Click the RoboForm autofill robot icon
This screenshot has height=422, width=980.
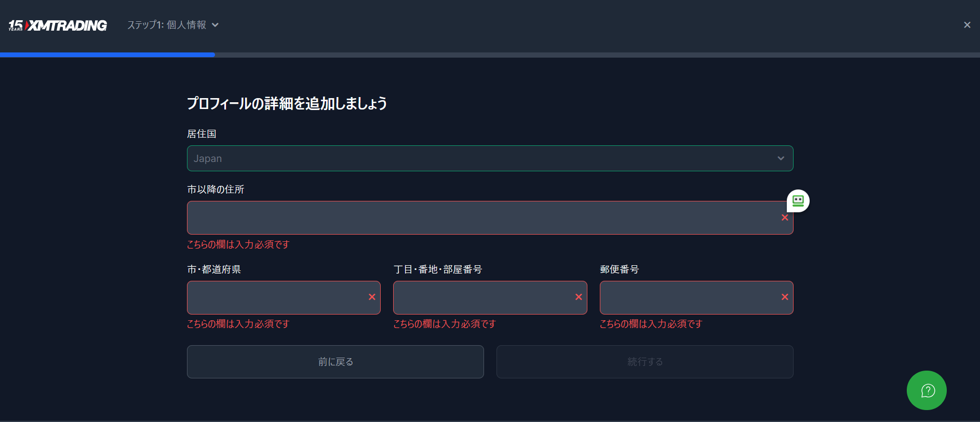click(x=798, y=201)
